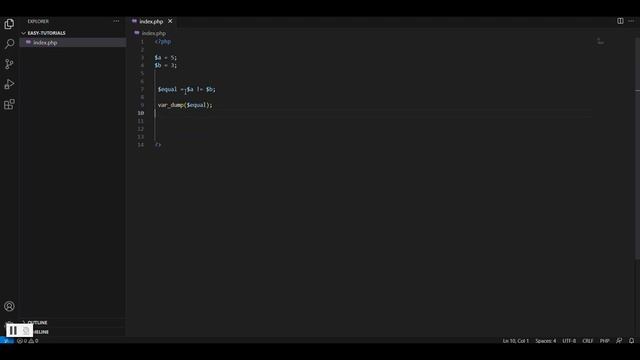Click line number 1 in the gutter

[142, 42]
